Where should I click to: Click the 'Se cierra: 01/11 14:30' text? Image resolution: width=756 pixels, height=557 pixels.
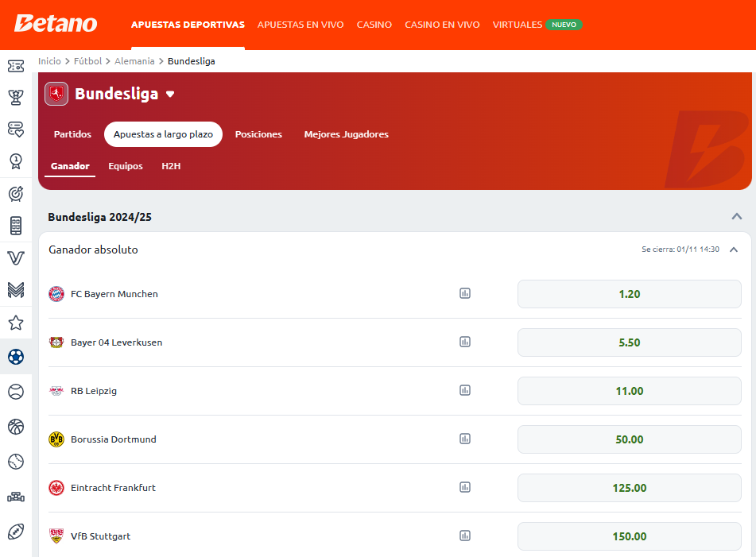point(680,249)
